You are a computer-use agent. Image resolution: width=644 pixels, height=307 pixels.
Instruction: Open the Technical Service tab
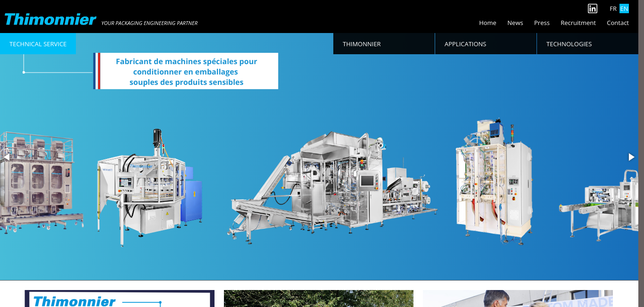tap(38, 44)
